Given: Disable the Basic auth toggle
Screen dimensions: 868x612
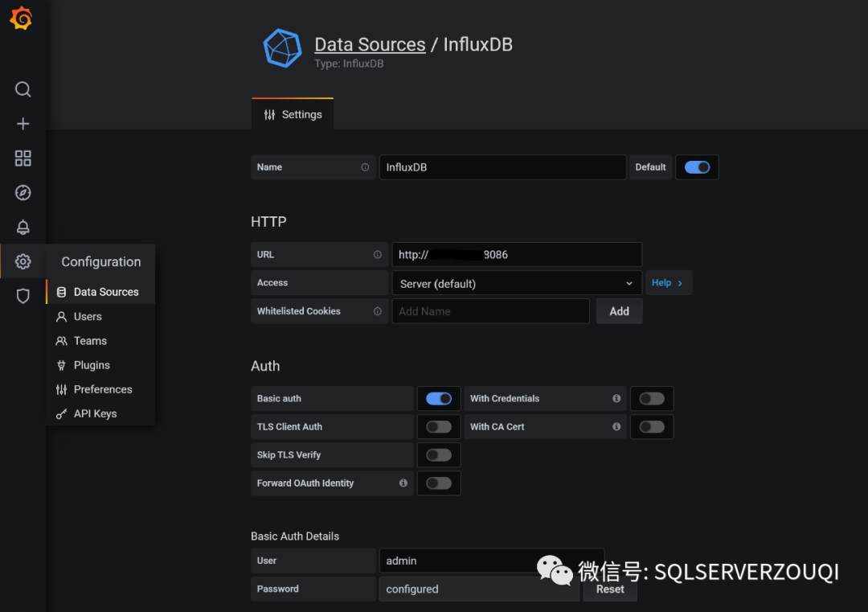Looking at the screenshot, I should pyautogui.click(x=439, y=399).
